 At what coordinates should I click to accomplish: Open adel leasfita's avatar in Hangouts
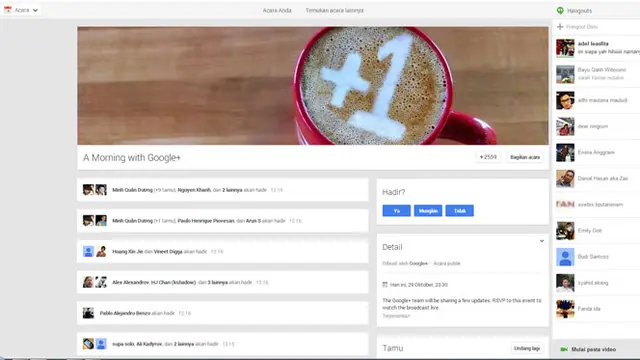pyautogui.click(x=565, y=48)
